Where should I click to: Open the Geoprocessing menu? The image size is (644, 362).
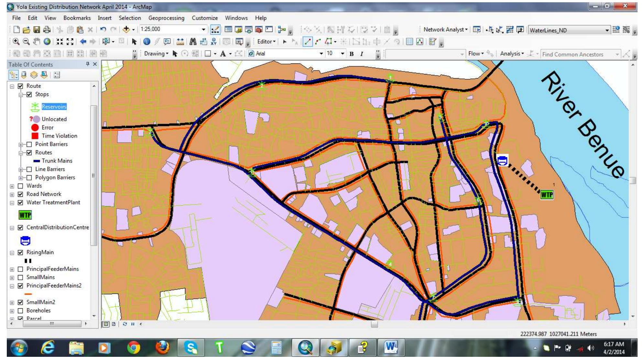(166, 18)
